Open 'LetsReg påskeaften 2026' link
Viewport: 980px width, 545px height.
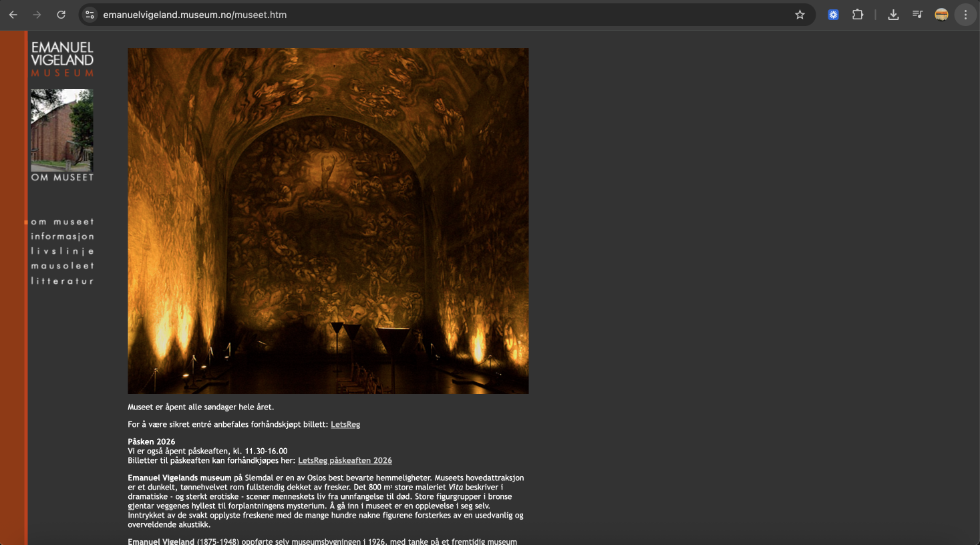coord(345,461)
